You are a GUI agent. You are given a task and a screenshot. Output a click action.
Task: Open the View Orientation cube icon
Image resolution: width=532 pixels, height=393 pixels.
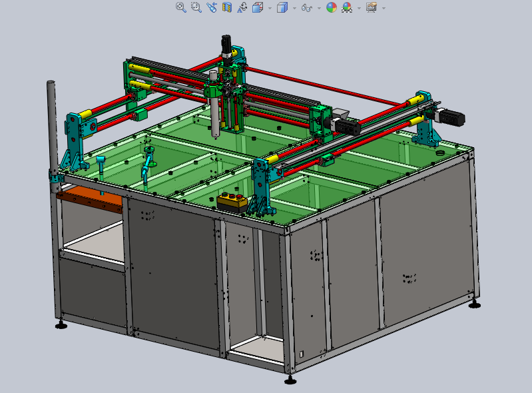tap(258, 7)
